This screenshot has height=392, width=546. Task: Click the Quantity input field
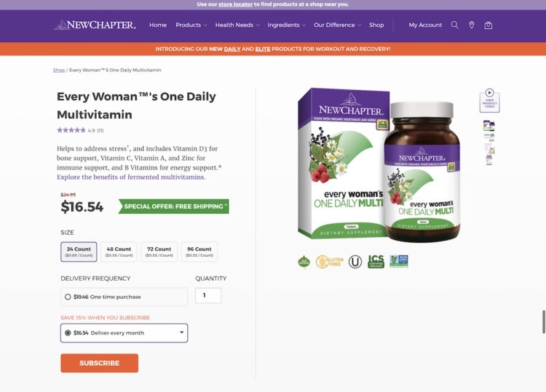point(208,296)
